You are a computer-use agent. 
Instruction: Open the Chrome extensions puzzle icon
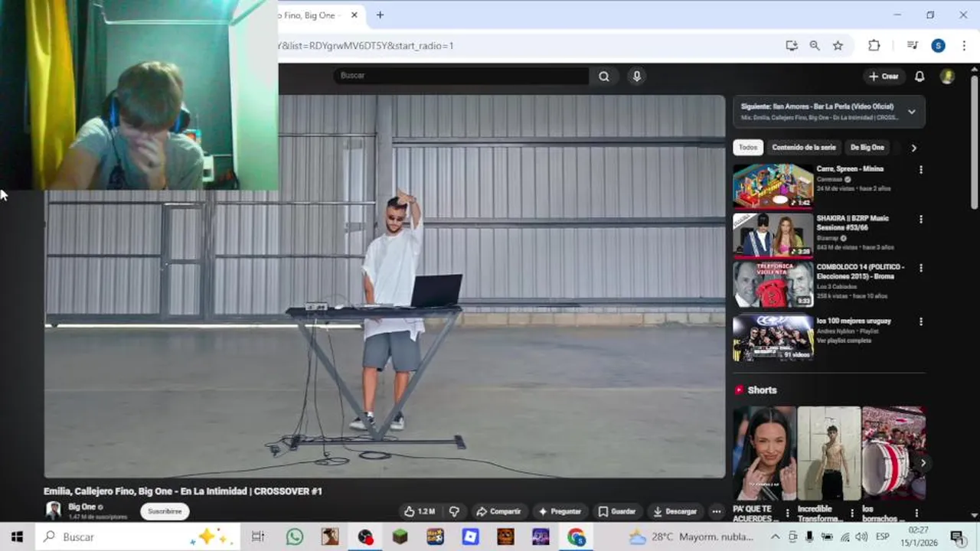[874, 46]
